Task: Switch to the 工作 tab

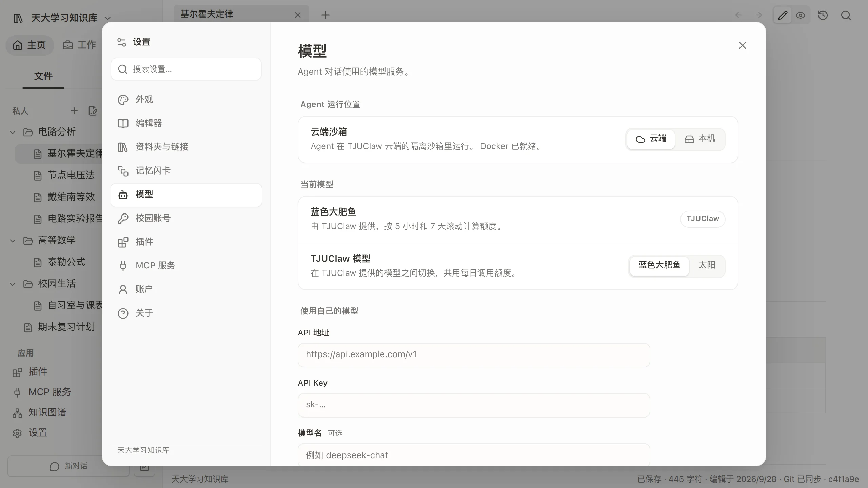Action: click(x=79, y=45)
